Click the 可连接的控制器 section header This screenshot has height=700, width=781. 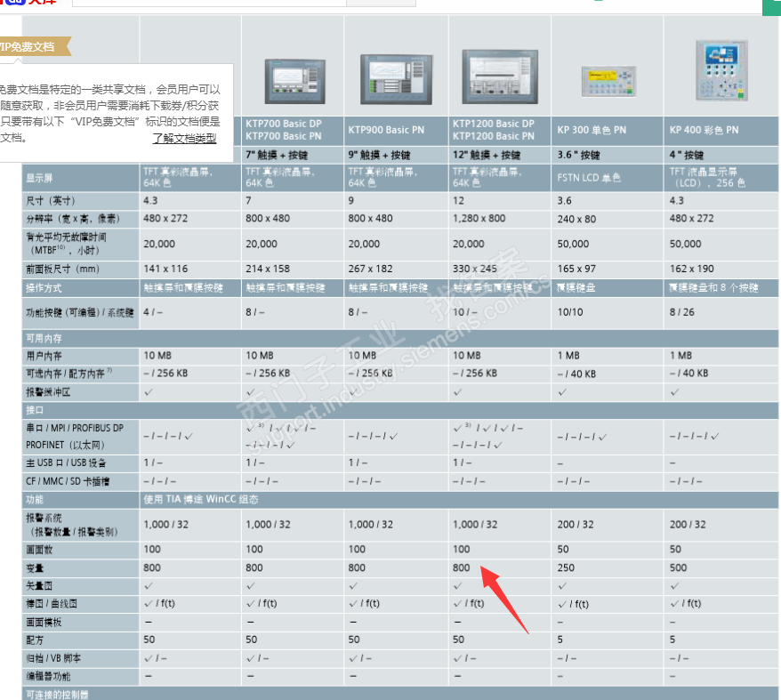(400, 694)
